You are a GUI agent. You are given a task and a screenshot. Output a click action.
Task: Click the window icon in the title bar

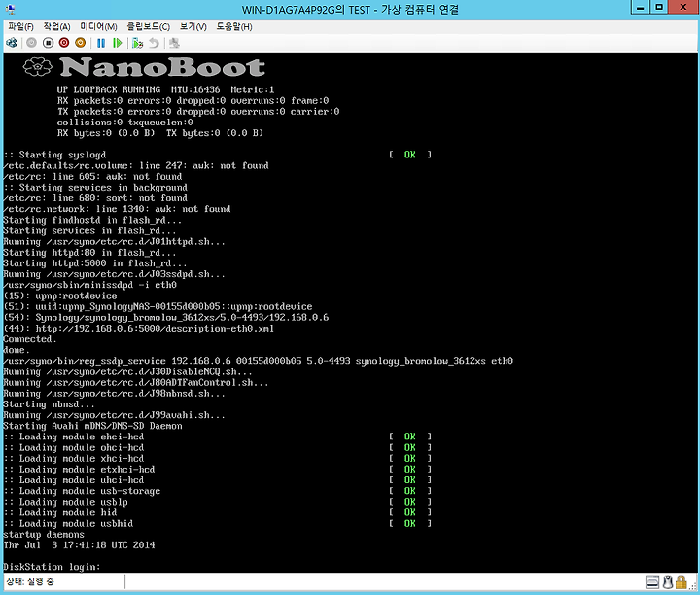[11, 10]
